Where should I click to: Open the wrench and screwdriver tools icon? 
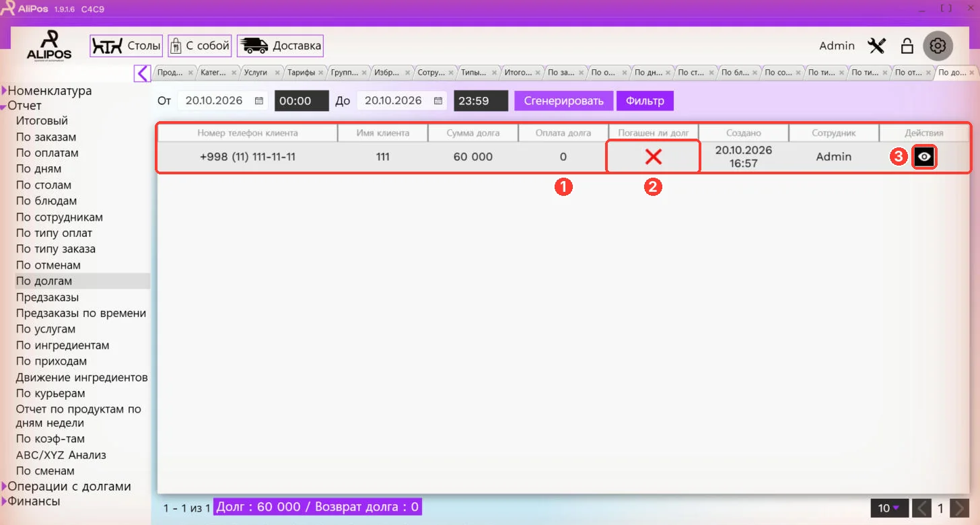click(877, 46)
